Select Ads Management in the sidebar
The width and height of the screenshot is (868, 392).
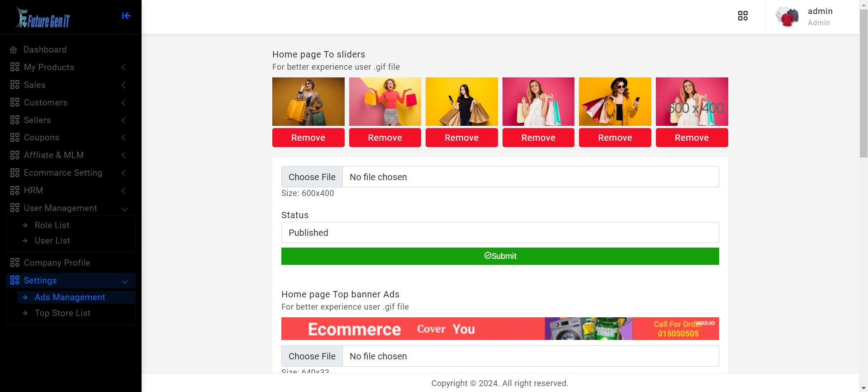pyautogui.click(x=70, y=297)
